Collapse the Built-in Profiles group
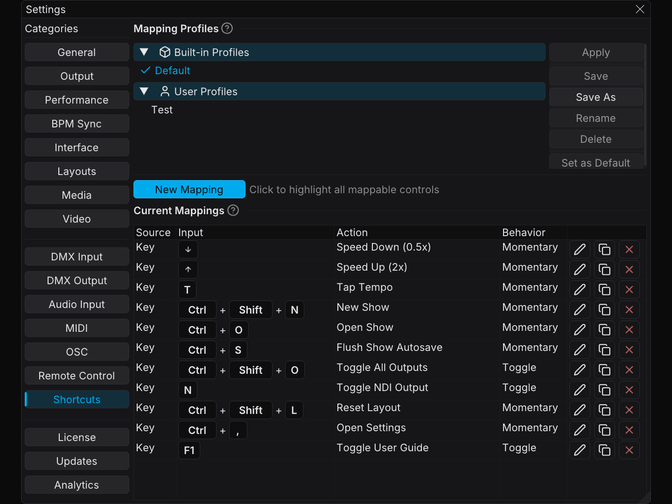This screenshot has height=504, width=672. (x=144, y=52)
